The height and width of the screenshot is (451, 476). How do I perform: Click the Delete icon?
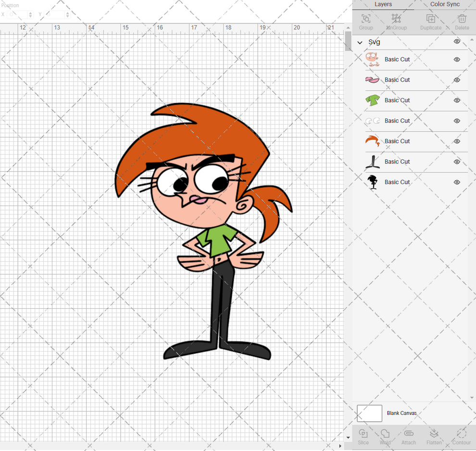point(462,22)
